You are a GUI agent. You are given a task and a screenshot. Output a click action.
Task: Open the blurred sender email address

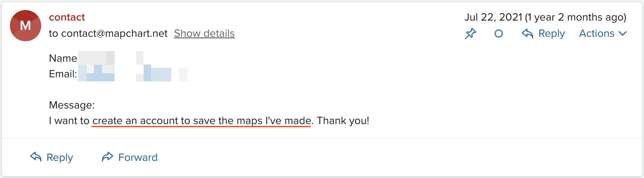click(133, 74)
